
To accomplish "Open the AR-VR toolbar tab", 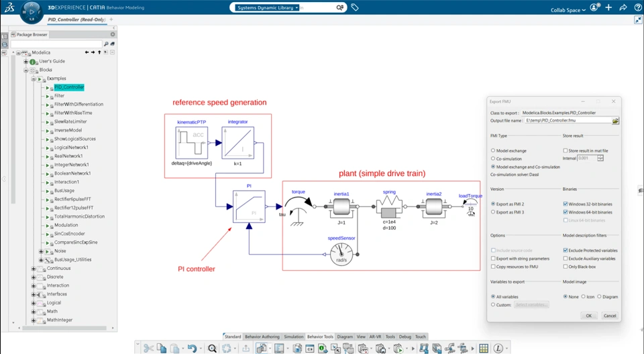I will (x=376, y=337).
